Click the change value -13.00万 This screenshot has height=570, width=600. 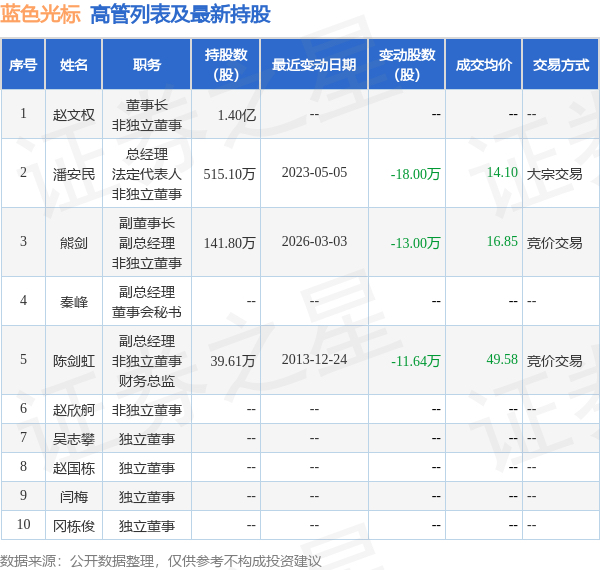415,243
